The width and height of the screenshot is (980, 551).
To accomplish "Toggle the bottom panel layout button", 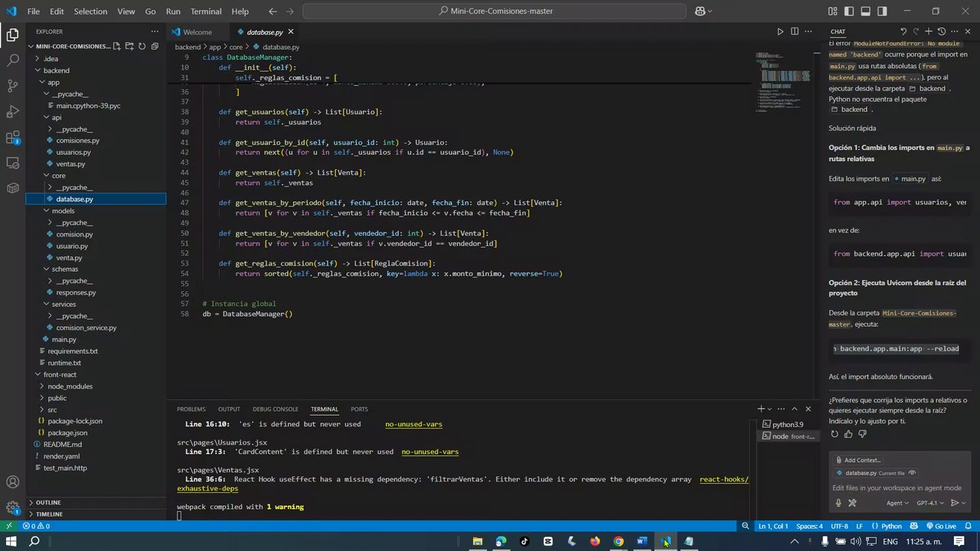I will (x=866, y=11).
